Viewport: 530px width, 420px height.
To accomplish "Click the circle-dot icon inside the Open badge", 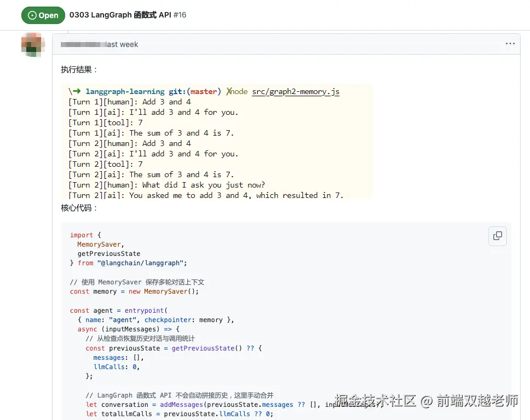I will (32, 15).
